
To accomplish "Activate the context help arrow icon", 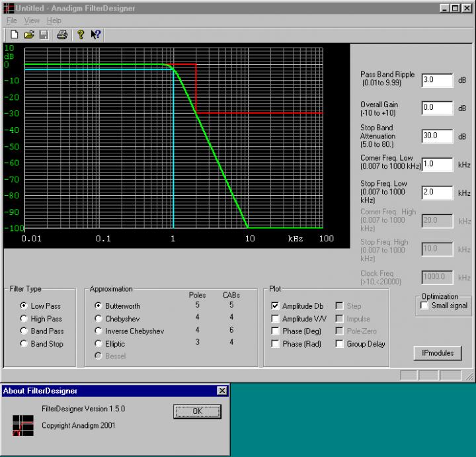I will pyautogui.click(x=95, y=35).
